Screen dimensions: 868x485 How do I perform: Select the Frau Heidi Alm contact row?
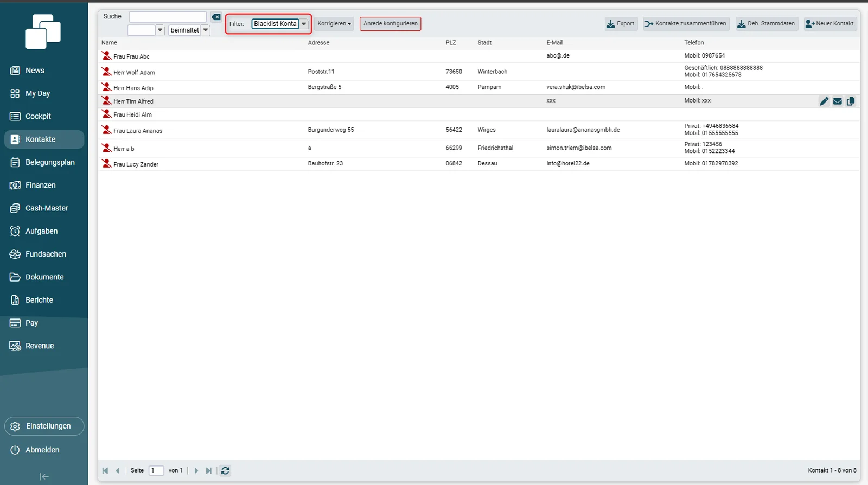coord(478,114)
